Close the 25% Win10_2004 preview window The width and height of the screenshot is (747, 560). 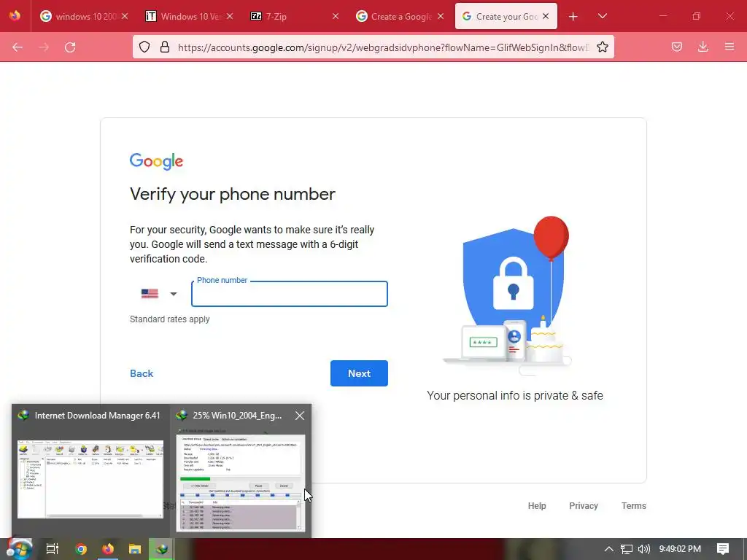click(300, 416)
